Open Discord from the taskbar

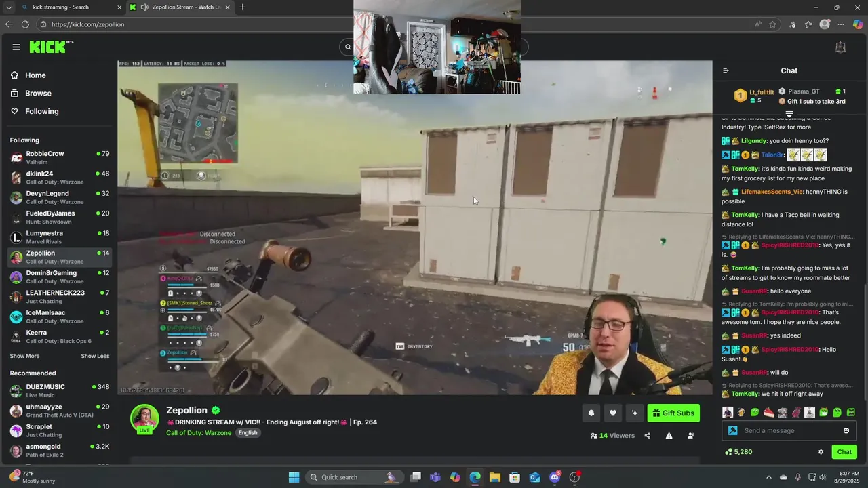(555, 477)
